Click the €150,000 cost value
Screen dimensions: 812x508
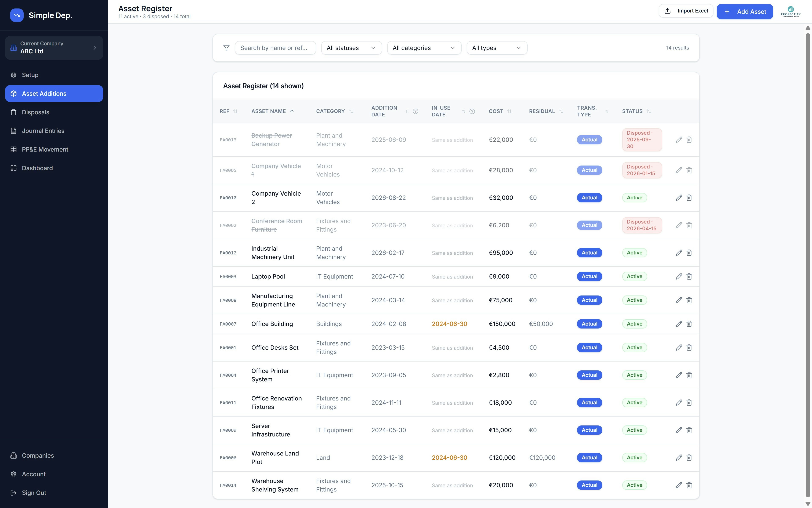[x=502, y=324]
